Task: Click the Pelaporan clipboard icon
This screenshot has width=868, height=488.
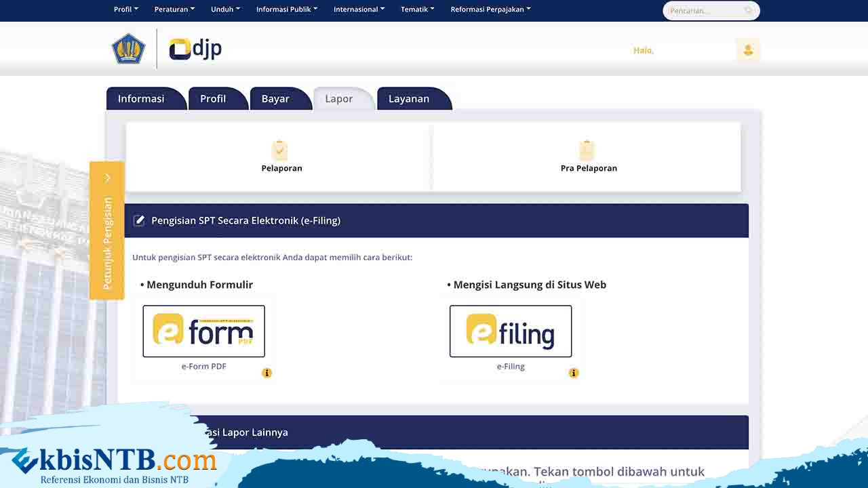Action: (x=279, y=150)
